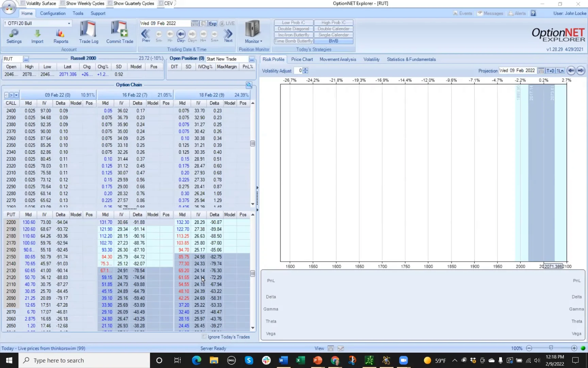Step back five minutes with 5m-

pos(159,36)
